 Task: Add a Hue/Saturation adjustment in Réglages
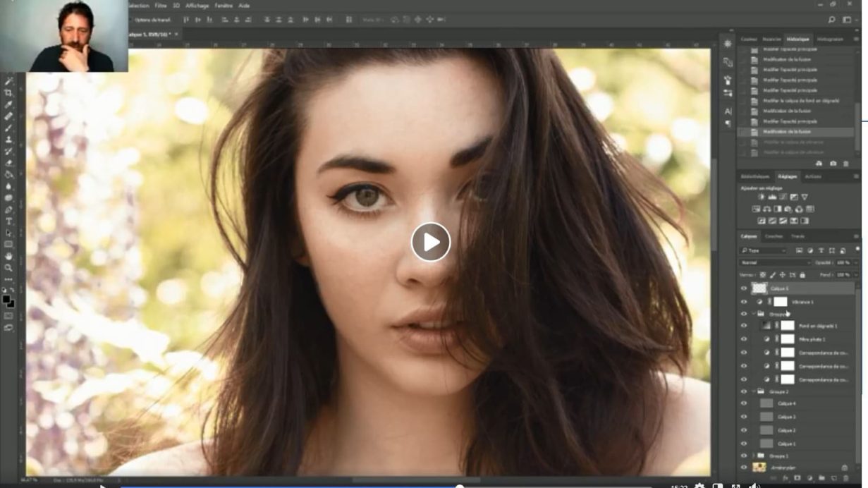point(756,209)
